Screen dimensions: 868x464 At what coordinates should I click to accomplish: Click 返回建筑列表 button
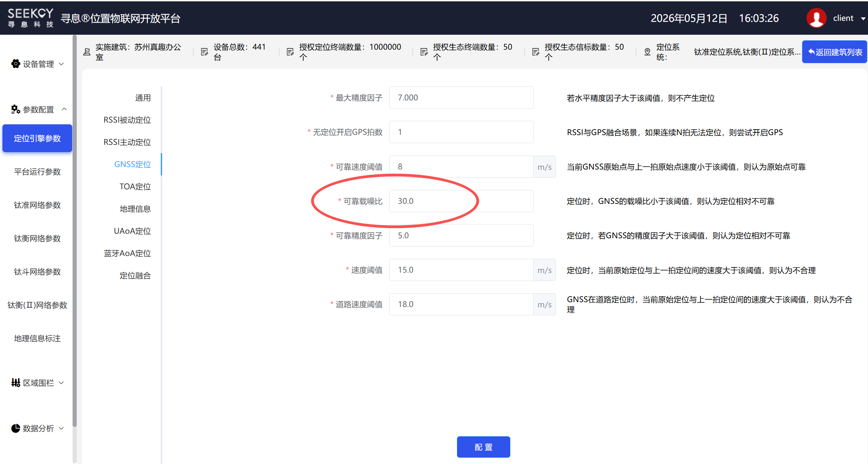coord(834,52)
